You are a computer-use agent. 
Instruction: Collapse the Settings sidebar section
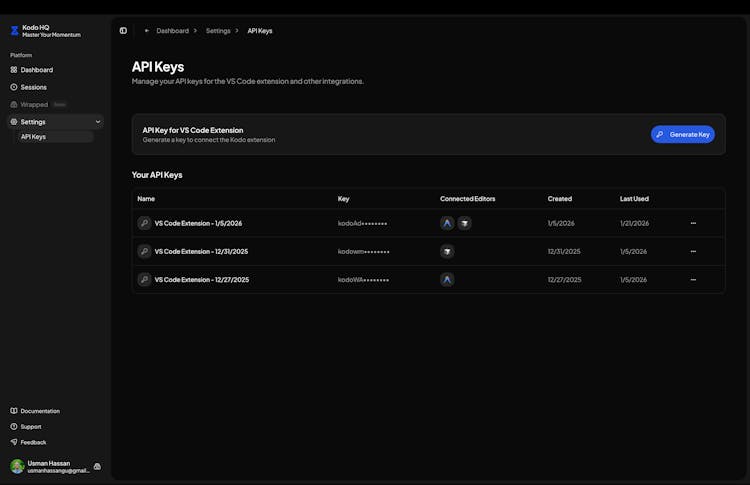(x=97, y=122)
